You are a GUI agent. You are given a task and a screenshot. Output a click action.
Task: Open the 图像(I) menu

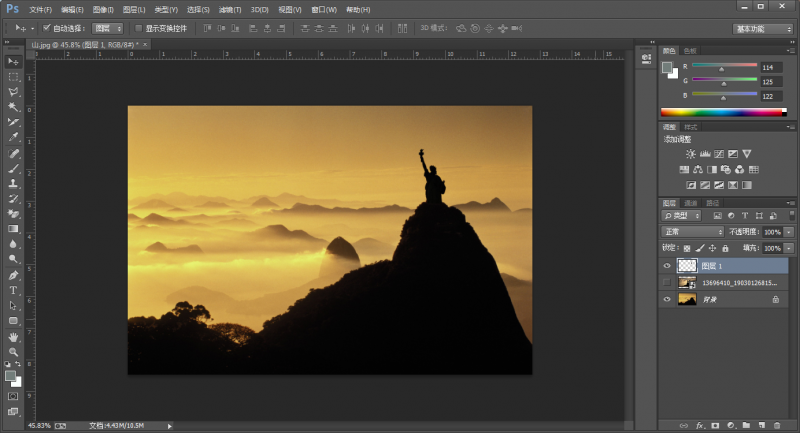[103, 9]
